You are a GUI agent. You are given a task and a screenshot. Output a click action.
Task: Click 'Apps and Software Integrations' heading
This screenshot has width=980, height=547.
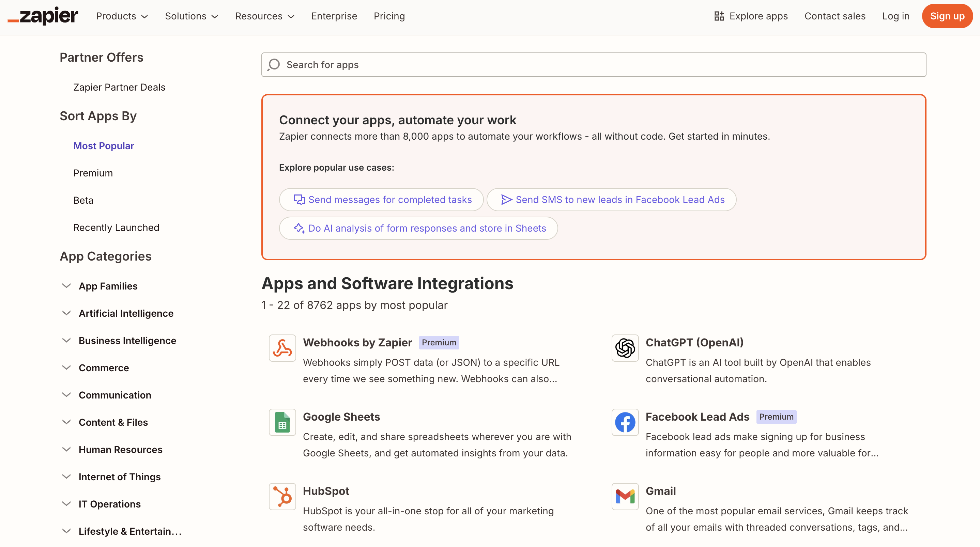click(387, 283)
